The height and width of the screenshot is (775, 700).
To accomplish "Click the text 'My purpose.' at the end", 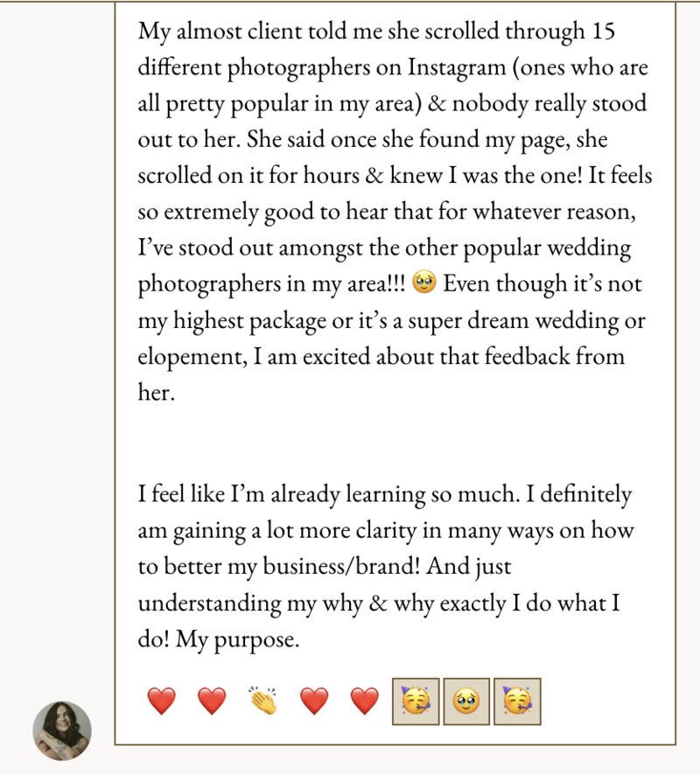I will [238, 639].
